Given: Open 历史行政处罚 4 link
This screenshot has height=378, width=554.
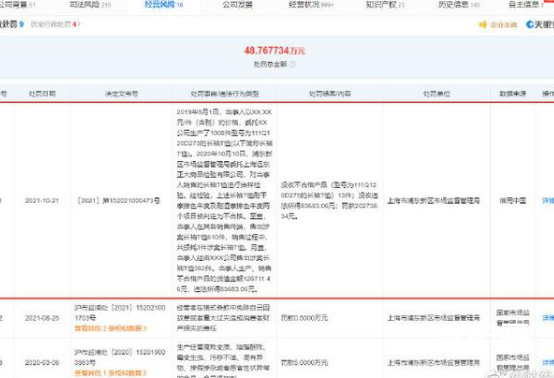Looking at the screenshot, I should click(x=55, y=24).
